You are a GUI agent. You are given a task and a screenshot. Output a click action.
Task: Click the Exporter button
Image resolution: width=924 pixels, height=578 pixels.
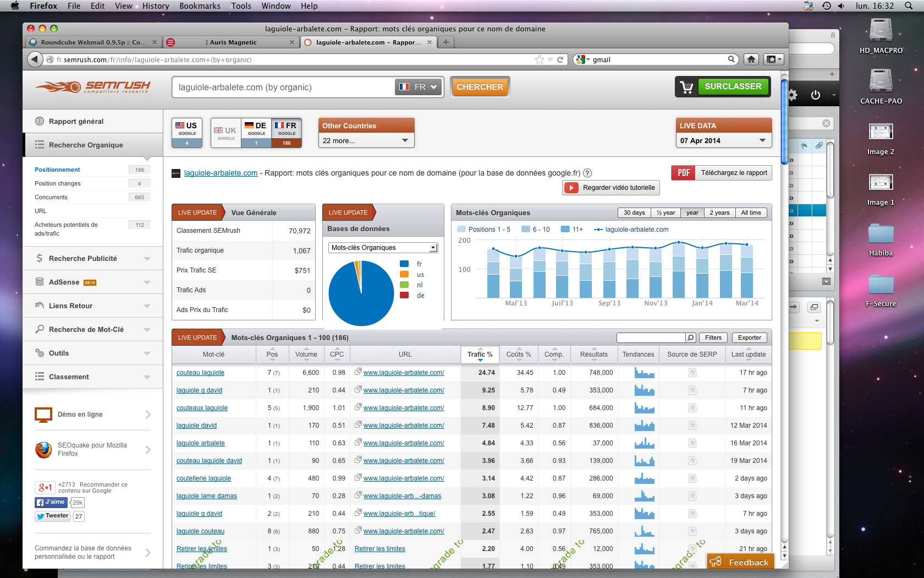click(x=750, y=337)
